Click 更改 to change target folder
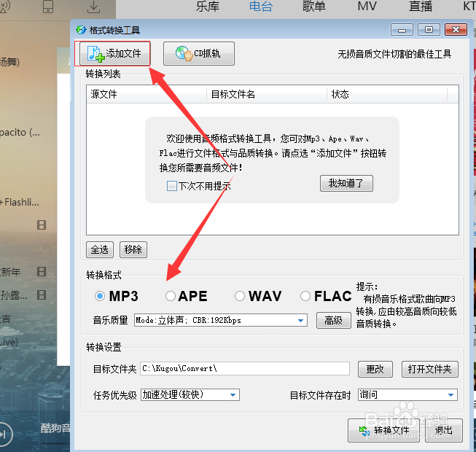 pos(375,369)
